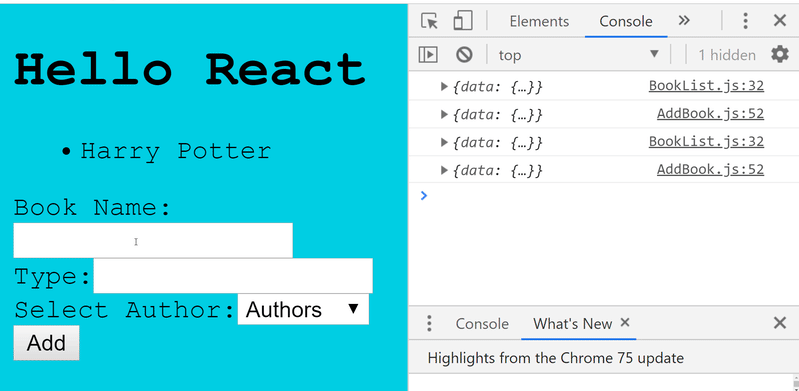This screenshot has height=391, width=799.
Task: Open second BookList.js:32 source link
Action: pyautogui.click(x=706, y=141)
